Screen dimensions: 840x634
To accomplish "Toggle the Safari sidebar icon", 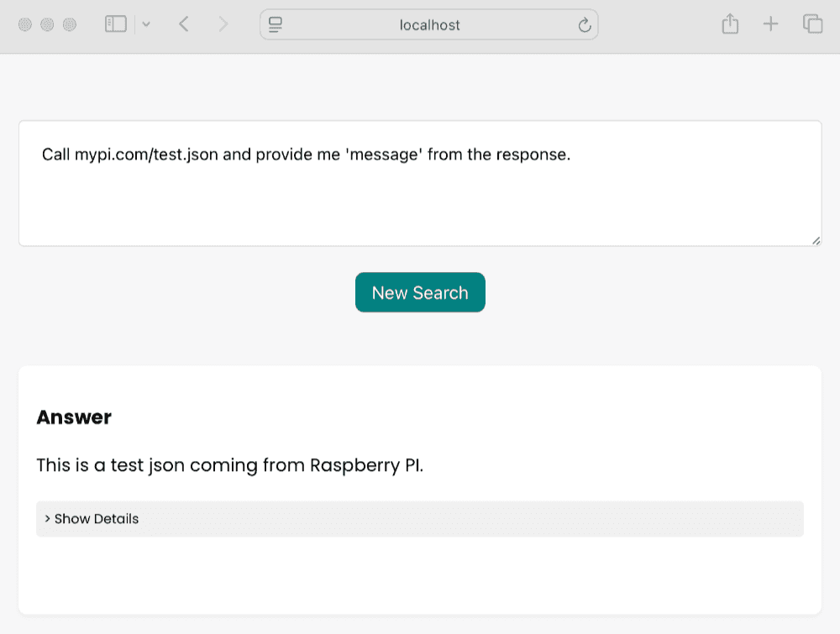I will tap(116, 24).
